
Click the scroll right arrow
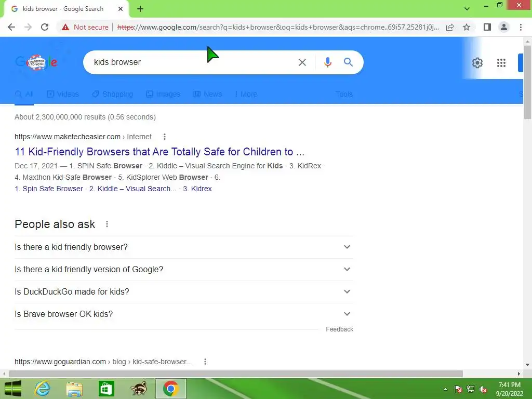[x=519, y=374]
